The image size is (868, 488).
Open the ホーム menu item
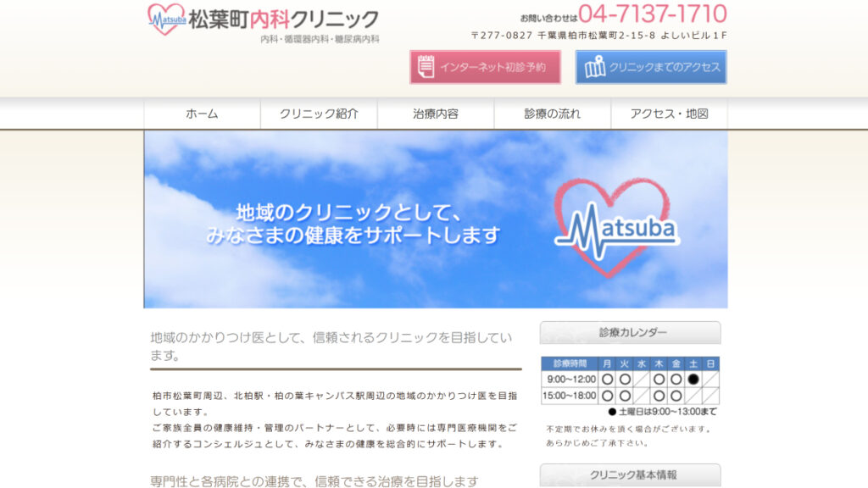[x=202, y=114]
